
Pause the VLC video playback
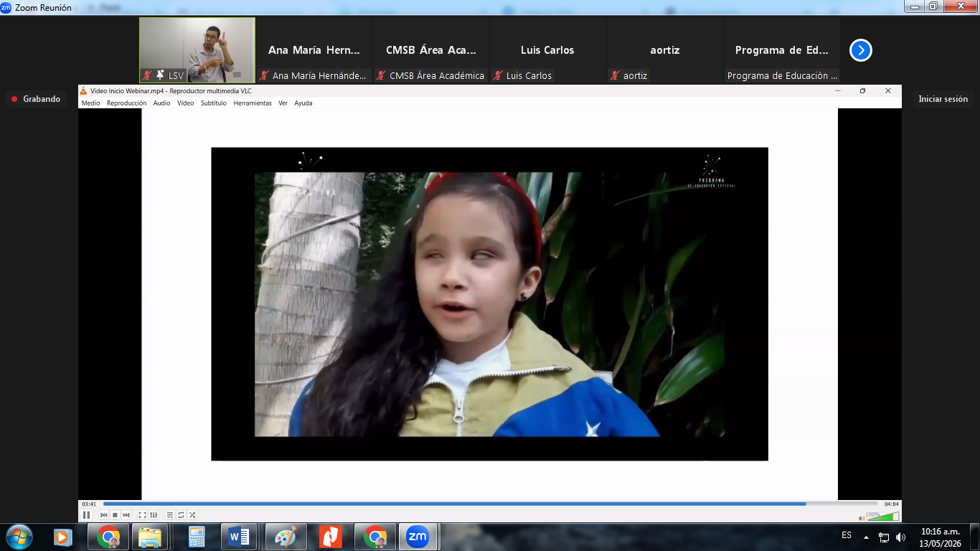coord(87,515)
